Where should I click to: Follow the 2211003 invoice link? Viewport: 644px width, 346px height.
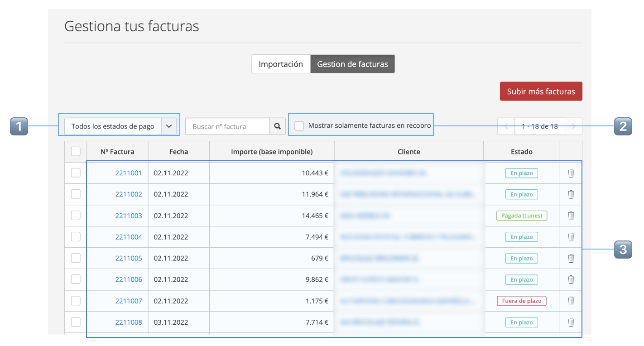coord(129,216)
